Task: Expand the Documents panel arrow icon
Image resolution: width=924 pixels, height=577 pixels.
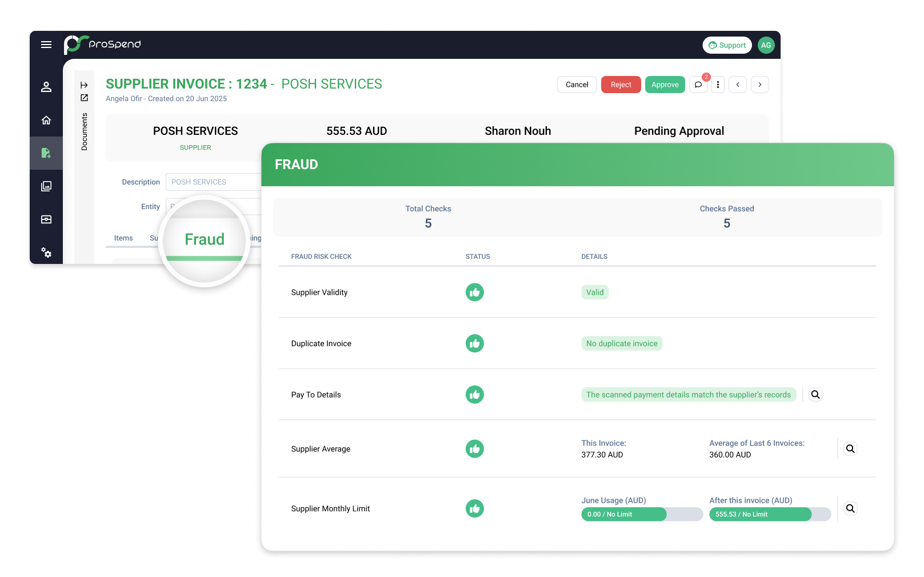Action: (84, 85)
